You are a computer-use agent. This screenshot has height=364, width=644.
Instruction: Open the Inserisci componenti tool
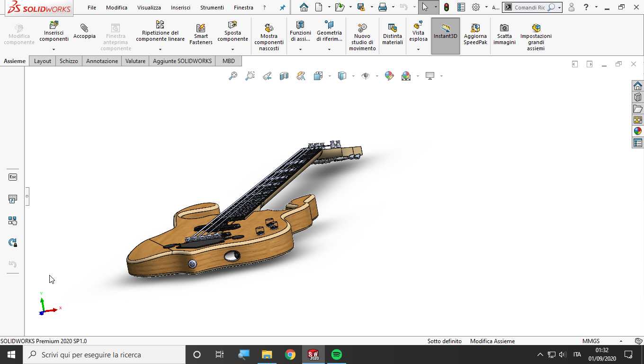click(54, 32)
